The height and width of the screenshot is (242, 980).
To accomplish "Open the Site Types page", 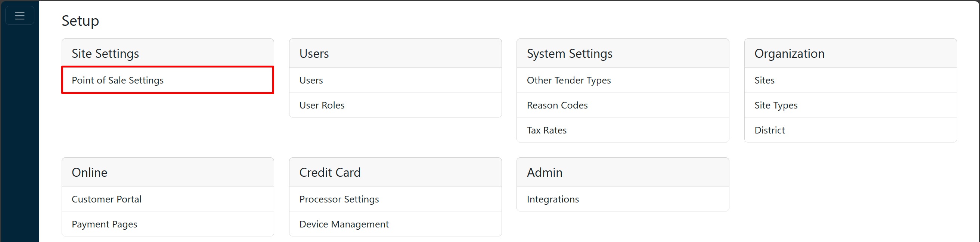I will click(x=776, y=105).
